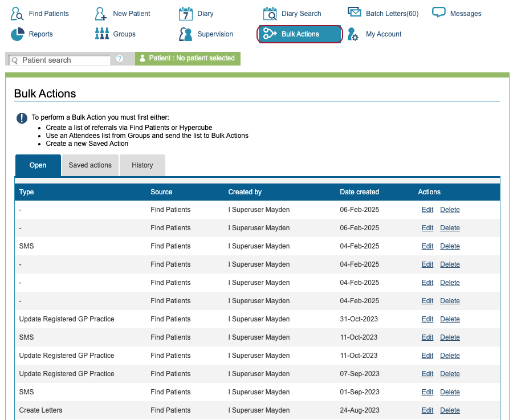Click the Find Patients magnifier icon
The height and width of the screenshot is (420, 513).
coord(18,14)
